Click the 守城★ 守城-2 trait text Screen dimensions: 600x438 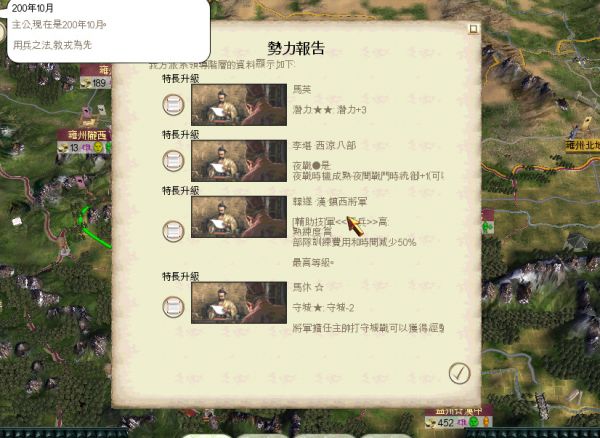323,308
